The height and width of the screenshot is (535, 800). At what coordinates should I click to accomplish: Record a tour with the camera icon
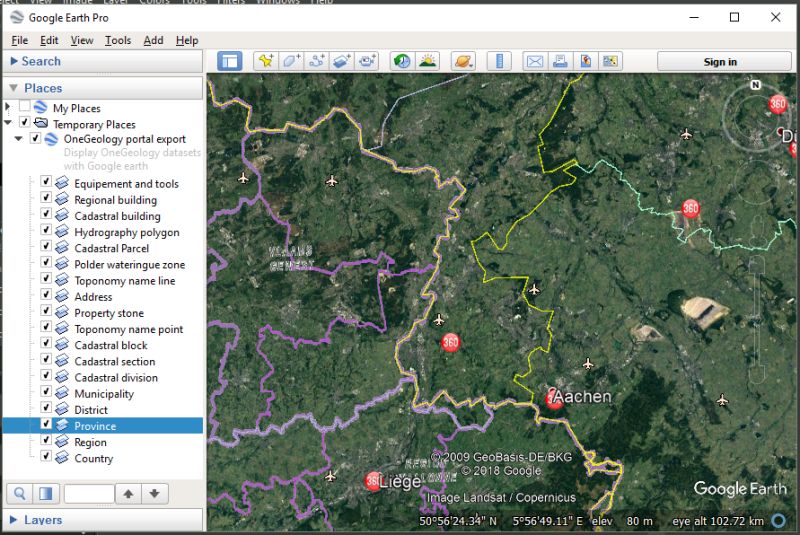pos(367,61)
